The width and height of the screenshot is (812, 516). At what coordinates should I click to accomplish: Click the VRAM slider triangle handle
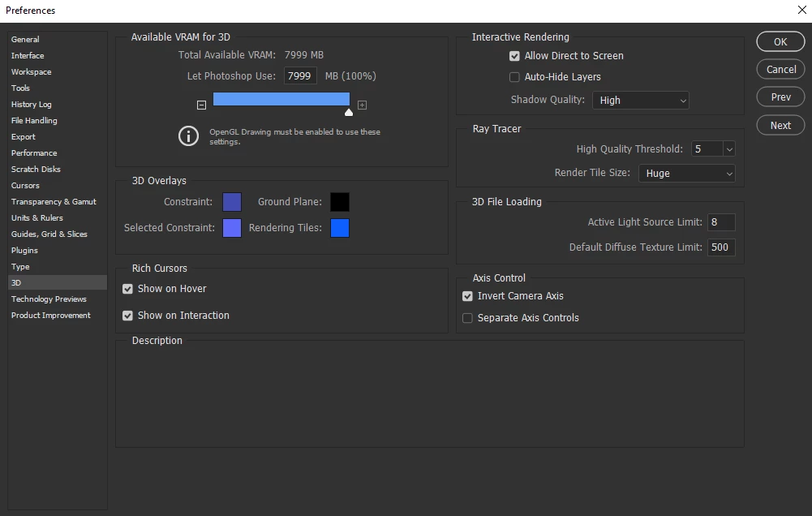tap(349, 113)
